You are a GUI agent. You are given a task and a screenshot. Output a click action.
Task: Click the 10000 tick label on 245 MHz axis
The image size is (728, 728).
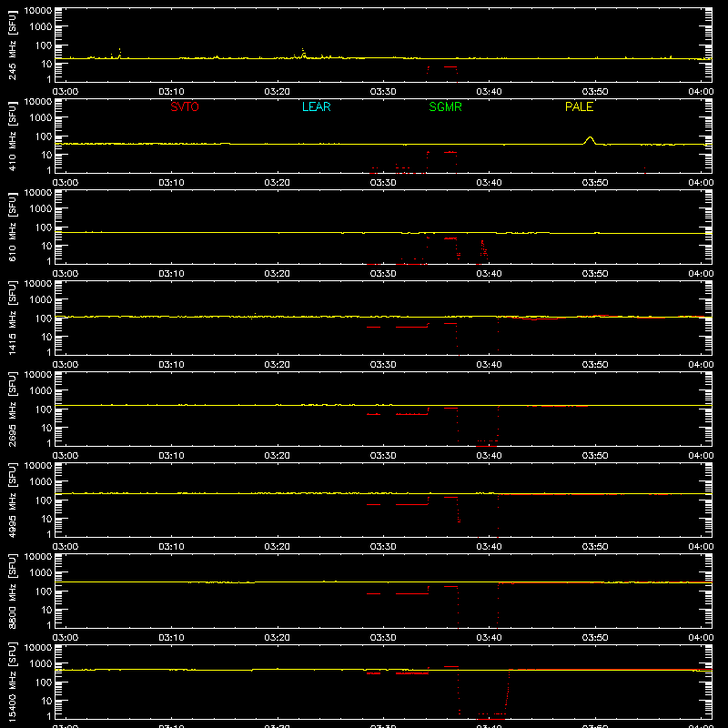38,11
